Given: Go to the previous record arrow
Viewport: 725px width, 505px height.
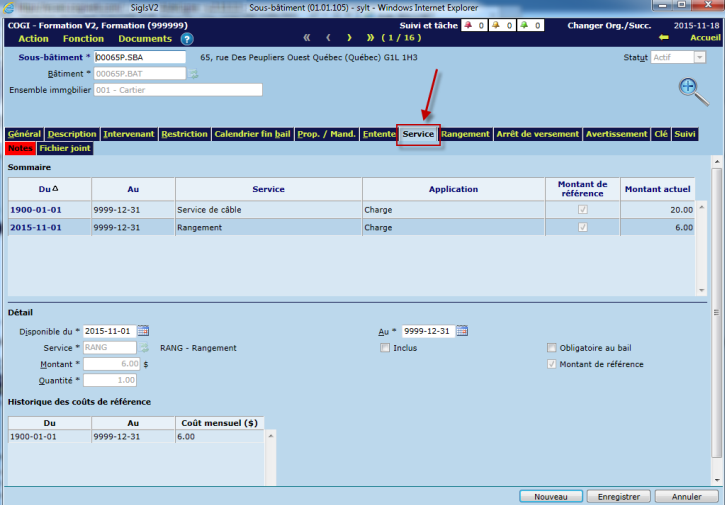Looking at the screenshot, I should [x=331, y=38].
